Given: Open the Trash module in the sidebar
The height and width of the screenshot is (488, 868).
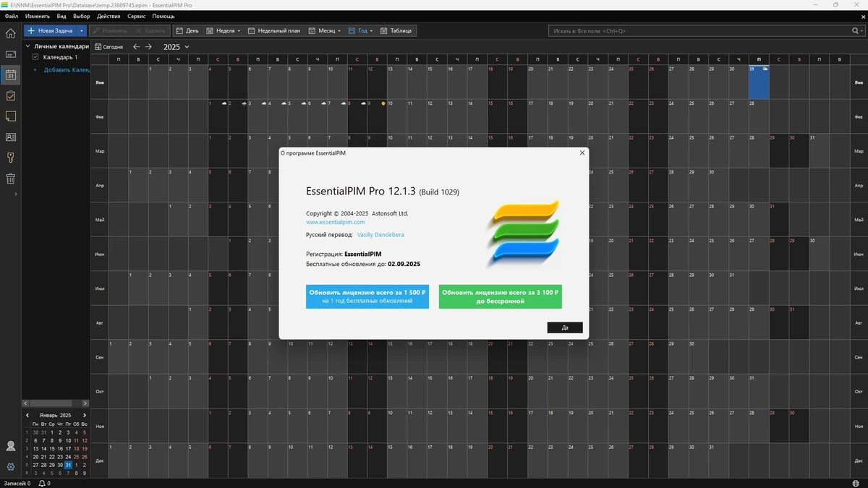Looking at the screenshot, I should (10, 179).
